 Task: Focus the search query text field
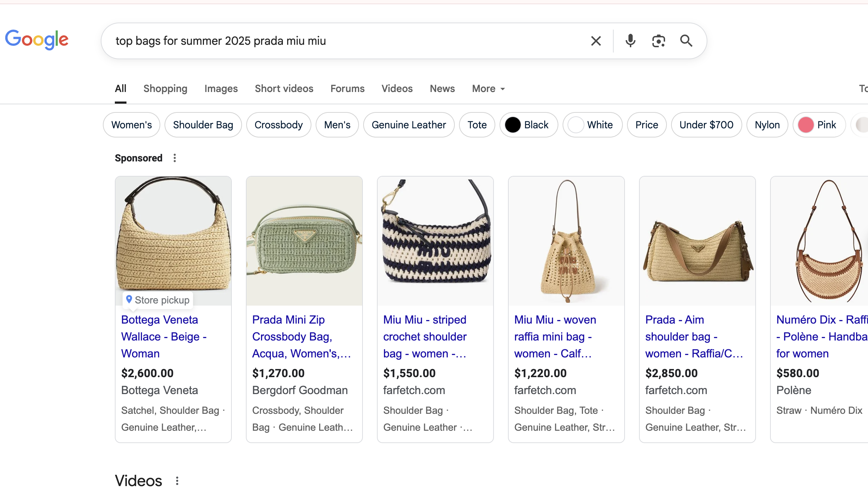[345, 41]
